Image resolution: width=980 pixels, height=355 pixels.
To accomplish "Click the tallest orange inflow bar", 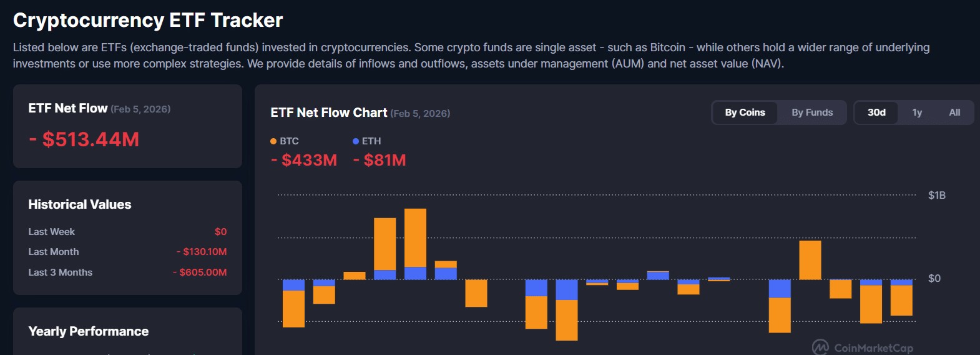I will coord(415,238).
